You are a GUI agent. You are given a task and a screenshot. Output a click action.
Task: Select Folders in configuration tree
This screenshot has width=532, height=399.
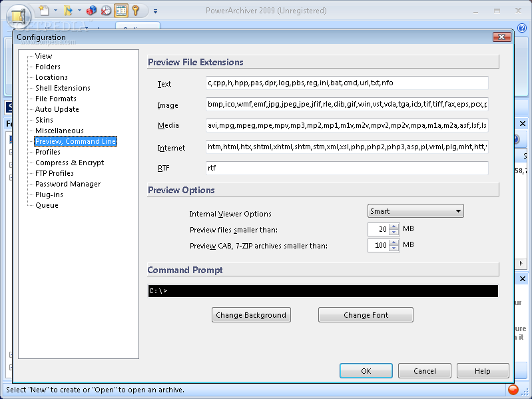(48, 67)
